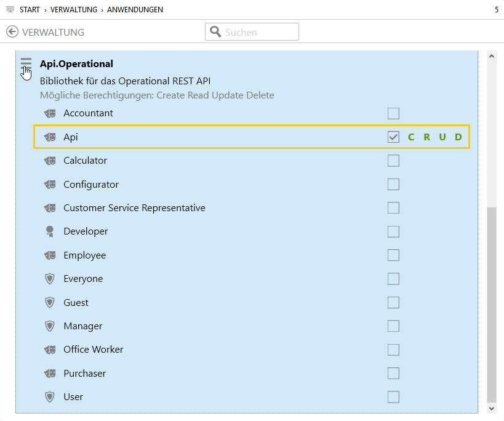Click the monitor icon before START
Screen dimensions: 504x421
point(10,10)
